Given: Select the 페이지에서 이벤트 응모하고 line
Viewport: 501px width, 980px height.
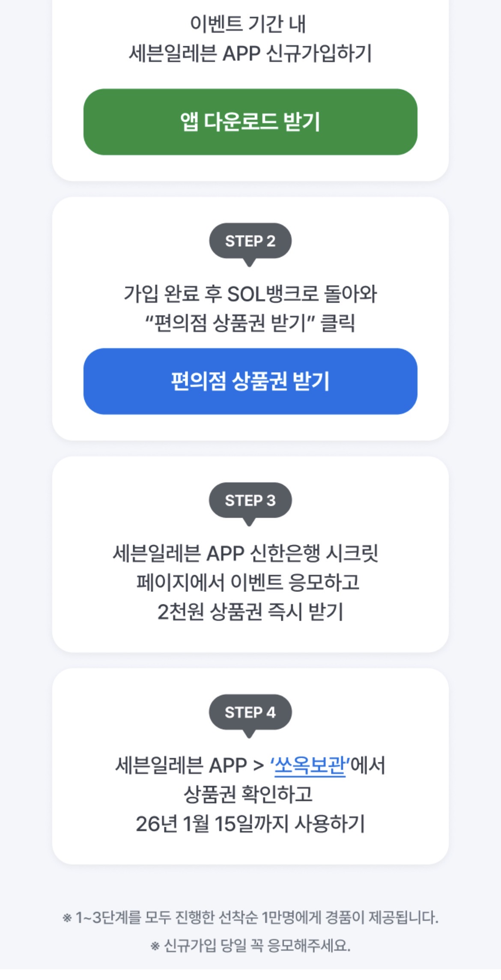Looking at the screenshot, I should [248, 582].
